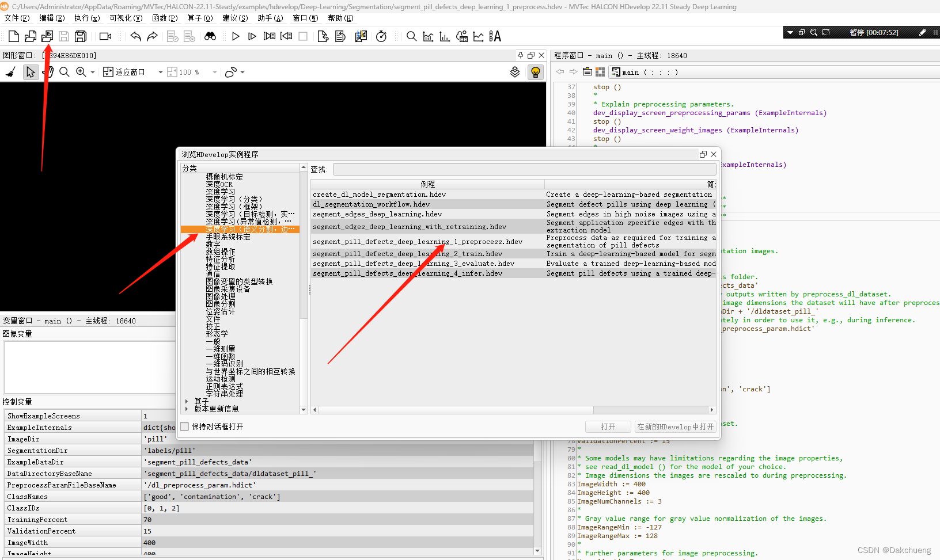This screenshot has height=560, width=940.
Task: Open the 帮助(H) menu
Action: (x=340, y=18)
